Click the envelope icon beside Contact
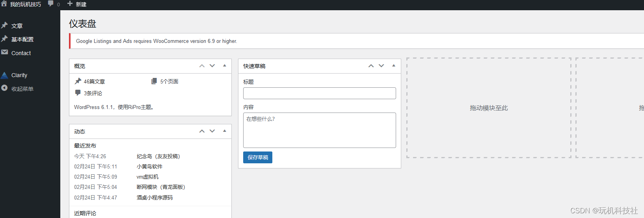Viewport: 644px width, 218px height. pos(5,52)
